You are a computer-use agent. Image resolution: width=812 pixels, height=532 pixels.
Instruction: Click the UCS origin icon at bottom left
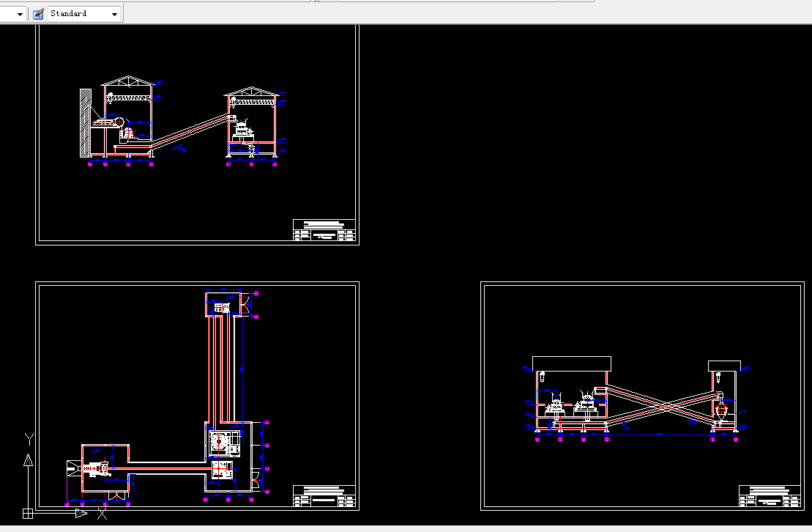pos(28,514)
